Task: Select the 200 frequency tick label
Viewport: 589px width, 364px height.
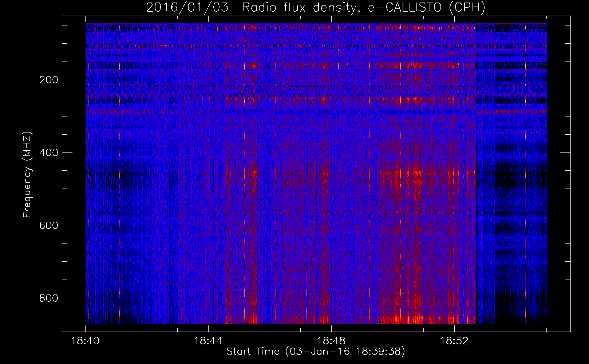Action: click(49, 80)
